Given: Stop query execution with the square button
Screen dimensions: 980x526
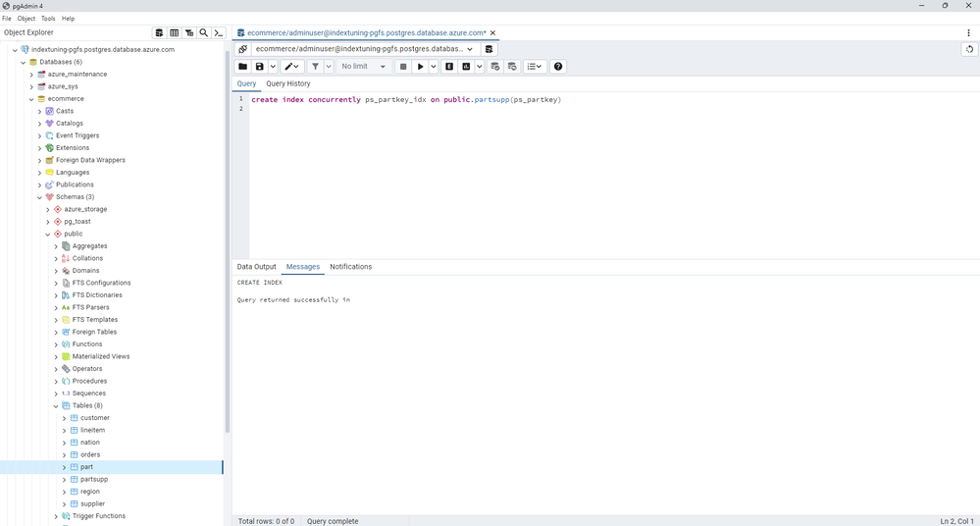Looking at the screenshot, I should click(403, 67).
